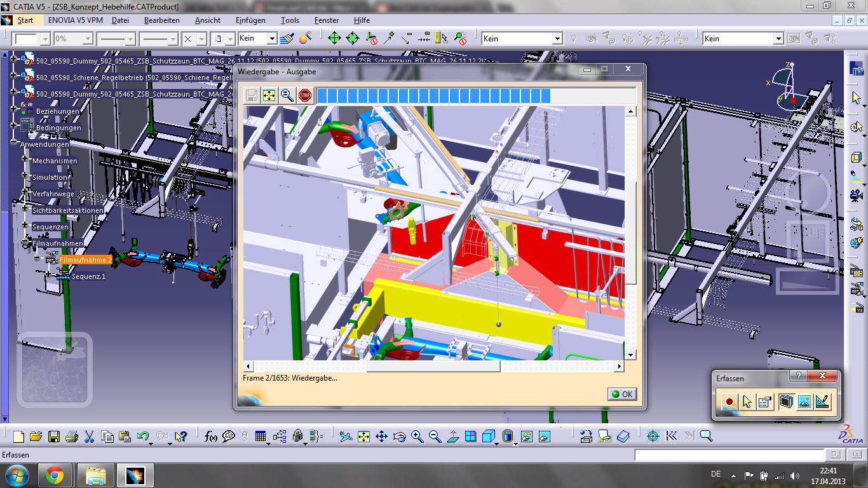Screen dimensions: 868x488
Task: Click OK in the Wiedergabe dialog
Action: [622, 394]
